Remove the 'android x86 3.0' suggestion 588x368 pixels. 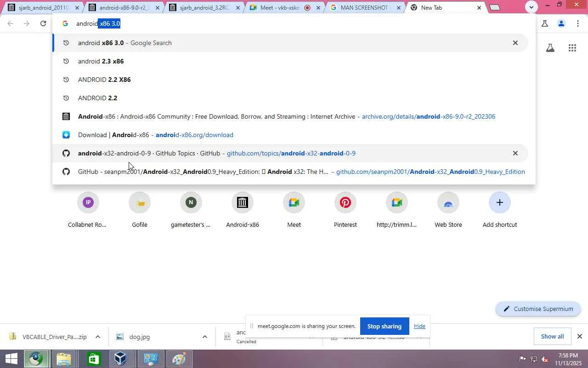(515, 43)
